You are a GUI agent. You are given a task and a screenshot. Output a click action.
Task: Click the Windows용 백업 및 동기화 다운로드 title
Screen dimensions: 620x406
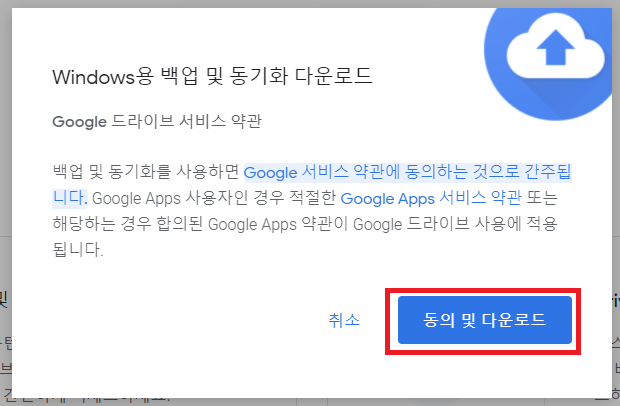point(212,76)
